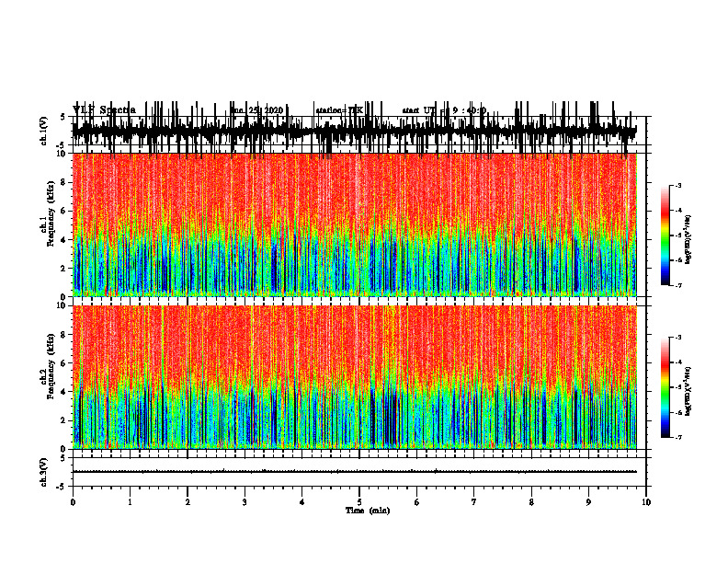The width and height of the screenshot is (728, 563).
Task: Click the time axis tick label 2
Action: 188,502
